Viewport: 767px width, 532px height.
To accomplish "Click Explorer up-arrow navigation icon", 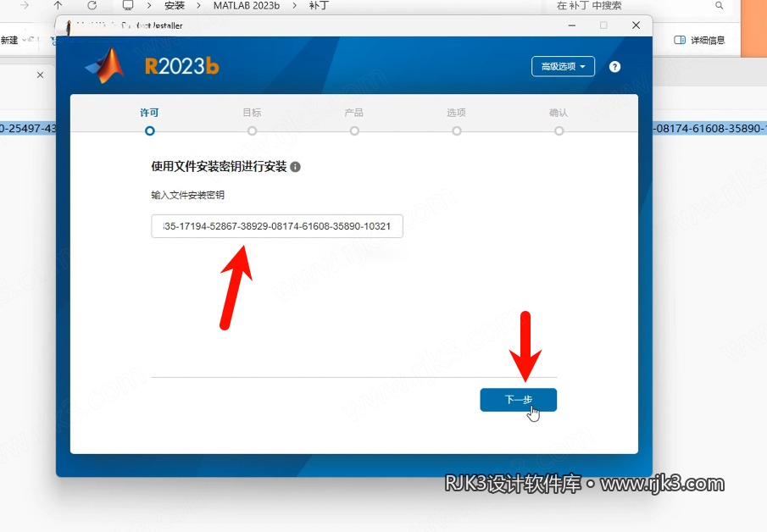I will point(58,5).
